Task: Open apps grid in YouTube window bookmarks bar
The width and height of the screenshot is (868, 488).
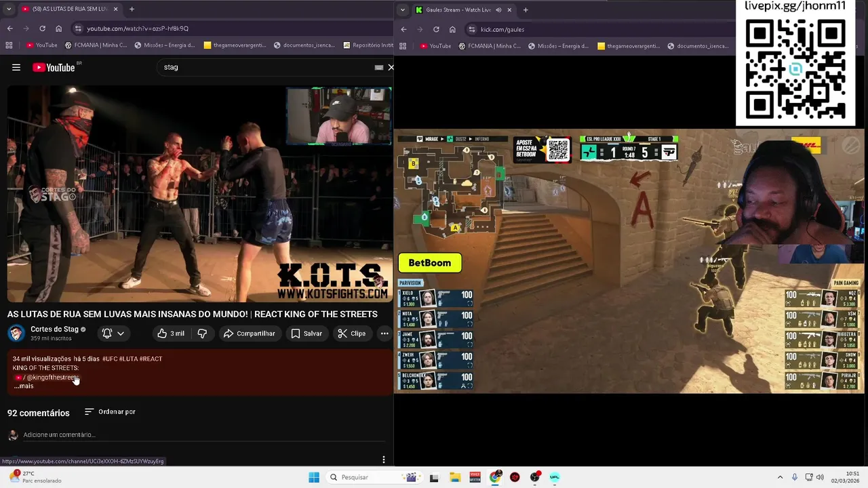Action: [x=9, y=45]
